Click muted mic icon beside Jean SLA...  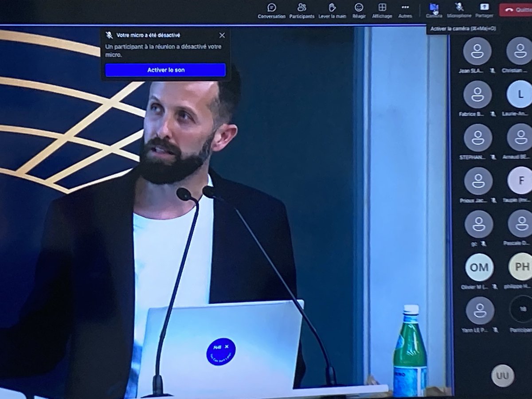coord(493,70)
